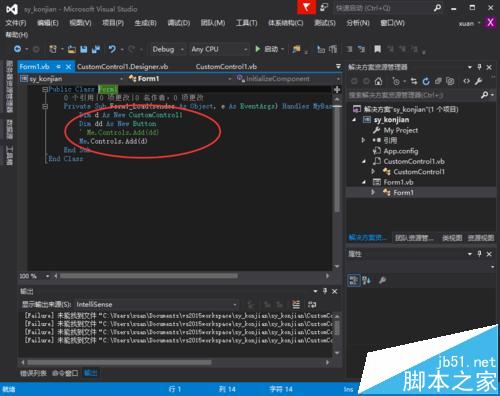This screenshot has width=500, height=396.
Task: Select App.config in Solution Explorer
Action: (x=401, y=151)
